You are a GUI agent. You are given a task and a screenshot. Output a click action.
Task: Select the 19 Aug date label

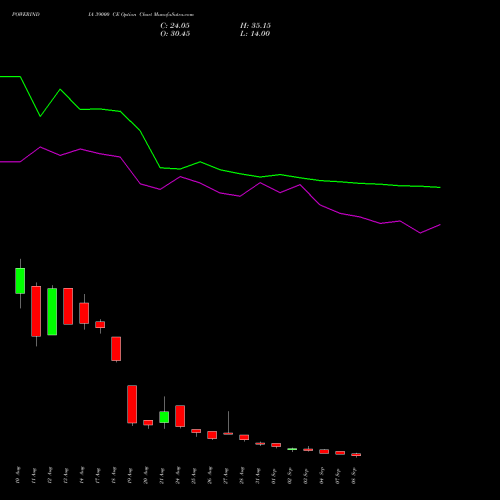(130, 475)
